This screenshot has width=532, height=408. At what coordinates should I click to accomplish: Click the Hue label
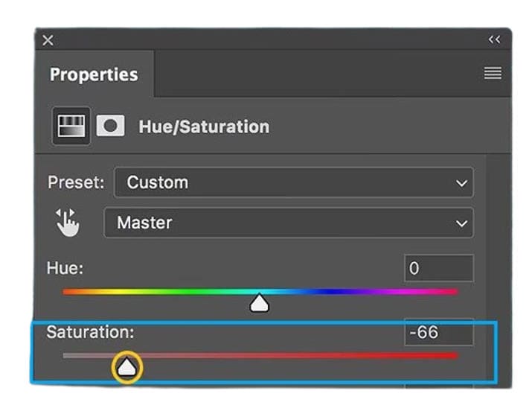[65, 268]
